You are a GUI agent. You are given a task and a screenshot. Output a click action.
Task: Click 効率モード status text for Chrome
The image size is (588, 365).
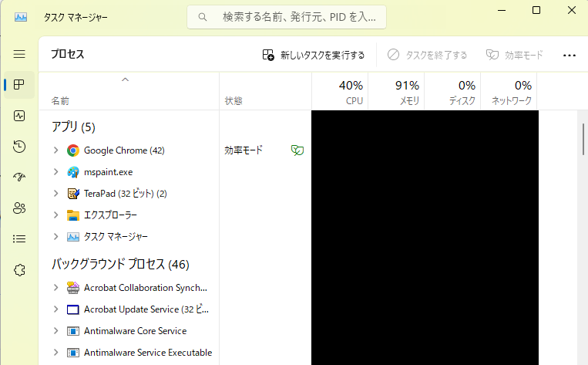click(244, 150)
